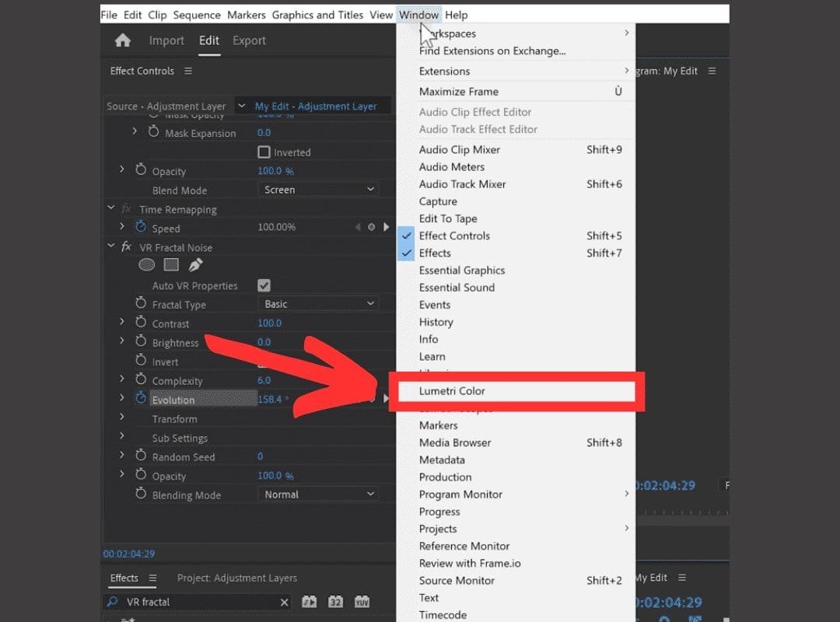Click the Complexity value 6.0
840x622 pixels.
point(264,380)
